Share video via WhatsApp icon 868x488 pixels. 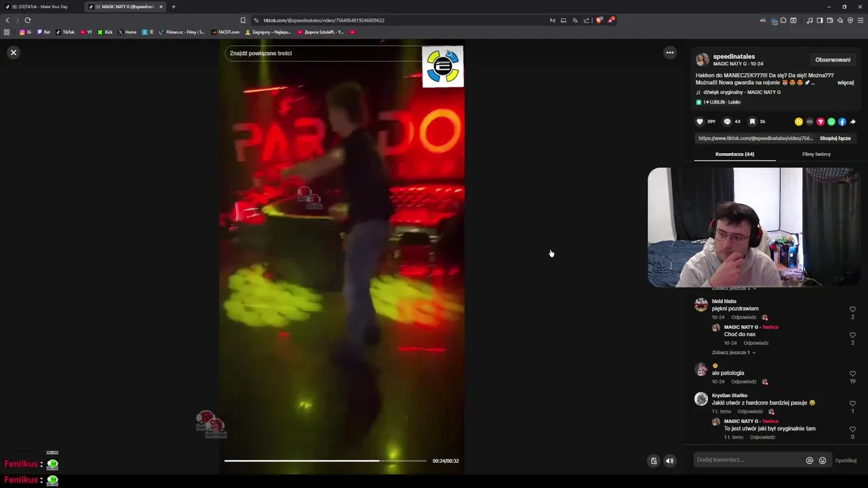(x=831, y=122)
